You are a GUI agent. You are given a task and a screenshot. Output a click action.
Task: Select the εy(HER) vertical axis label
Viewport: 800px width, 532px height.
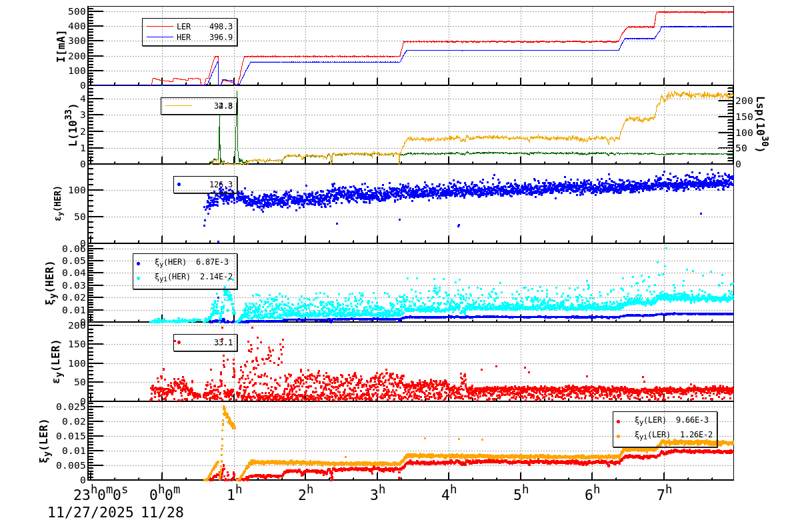pos(59,203)
